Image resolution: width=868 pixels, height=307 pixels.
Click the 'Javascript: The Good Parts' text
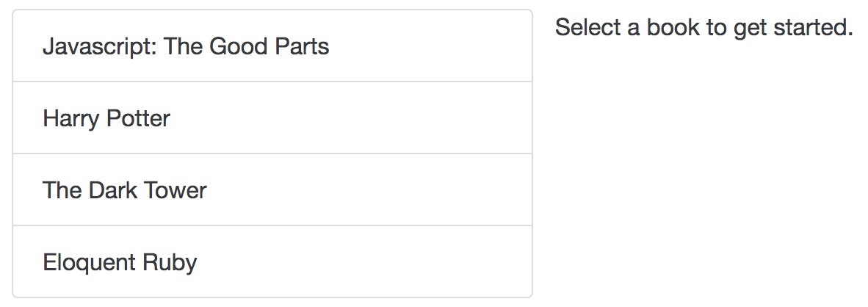(x=186, y=47)
